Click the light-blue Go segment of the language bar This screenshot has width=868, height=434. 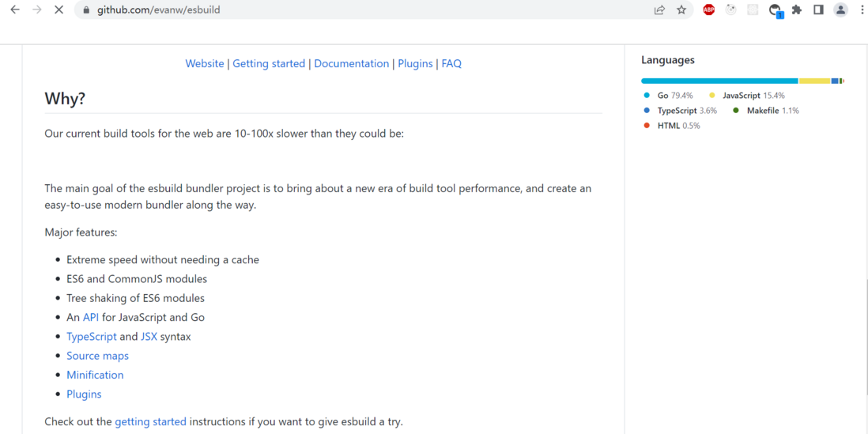pyautogui.click(x=719, y=81)
